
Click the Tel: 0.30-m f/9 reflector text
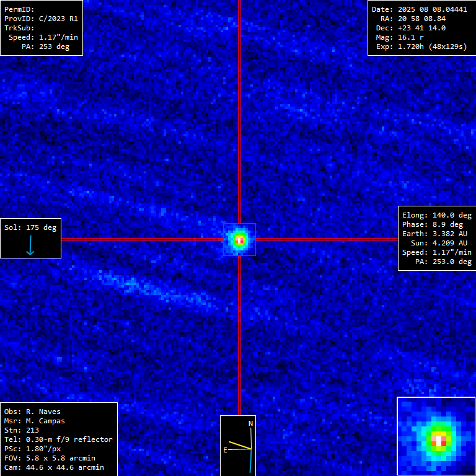click(59, 439)
